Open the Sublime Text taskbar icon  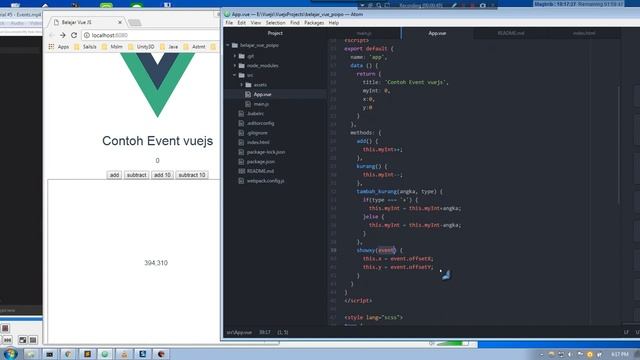[x=87, y=354]
